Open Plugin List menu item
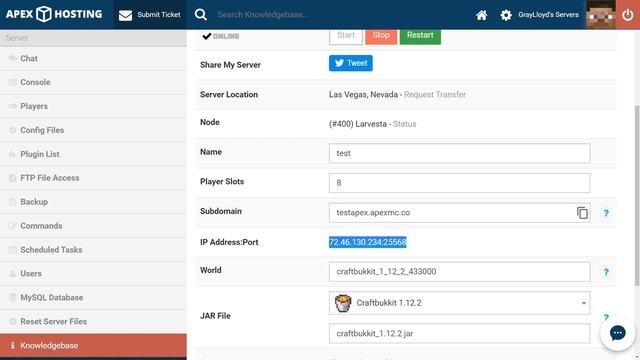This screenshot has width=640, height=360. pyautogui.click(x=93, y=154)
